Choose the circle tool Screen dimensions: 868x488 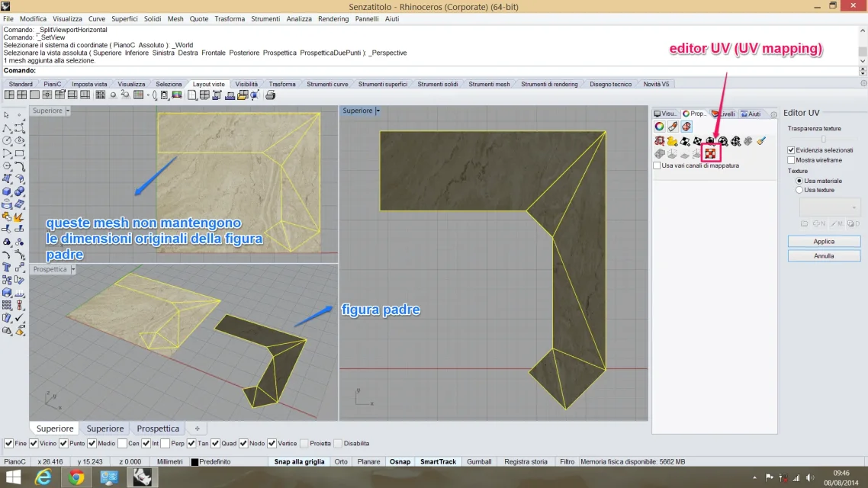(7, 140)
